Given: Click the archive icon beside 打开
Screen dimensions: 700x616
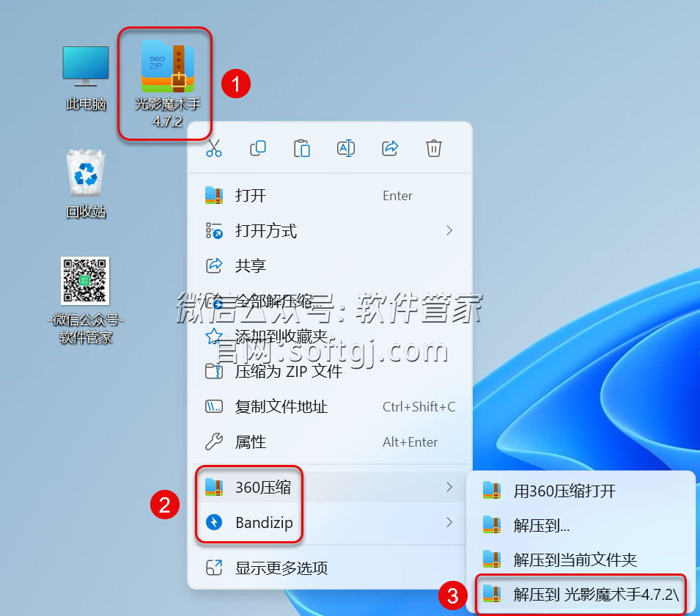Looking at the screenshot, I should (x=214, y=195).
